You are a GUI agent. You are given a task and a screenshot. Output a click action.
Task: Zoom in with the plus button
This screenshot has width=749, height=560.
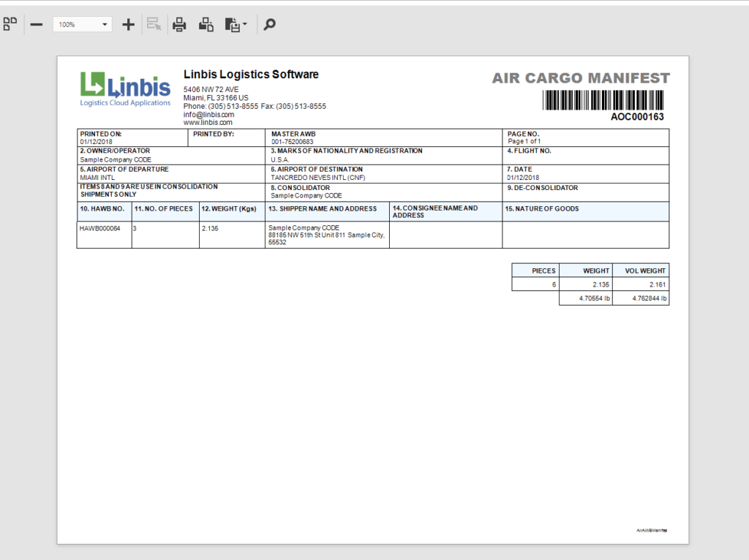(128, 24)
